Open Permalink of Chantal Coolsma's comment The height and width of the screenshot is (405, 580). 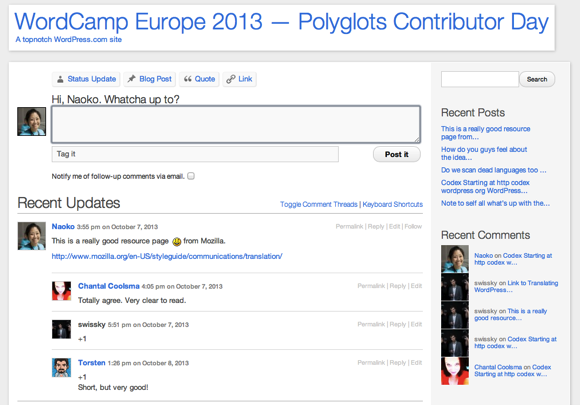click(x=371, y=286)
